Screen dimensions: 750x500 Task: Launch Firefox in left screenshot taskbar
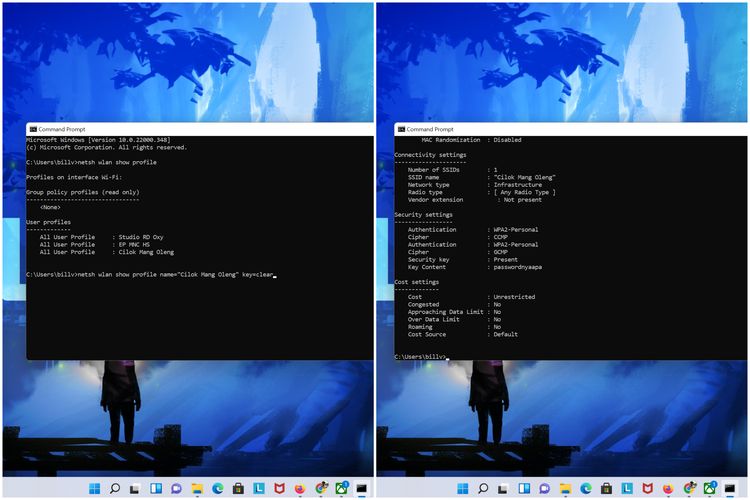click(x=300, y=488)
